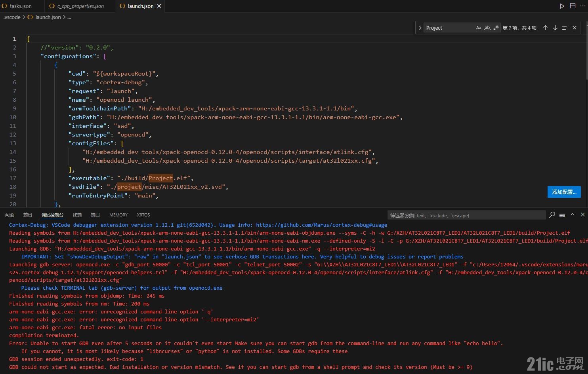The height and width of the screenshot is (374, 588).
Task: Click the at32l021xx.cfg path on line 15
Action: (x=229, y=161)
